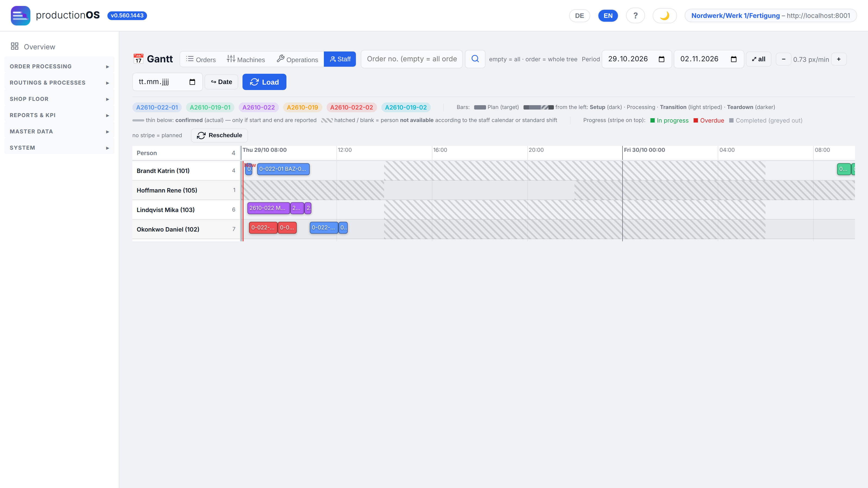
Task: Click the productionOS logo icon
Action: coord(20,15)
